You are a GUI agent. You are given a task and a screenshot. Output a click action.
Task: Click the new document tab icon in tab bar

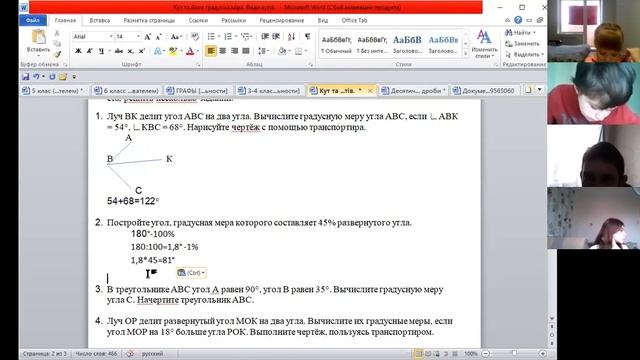pyautogui.click(x=529, y=90)
